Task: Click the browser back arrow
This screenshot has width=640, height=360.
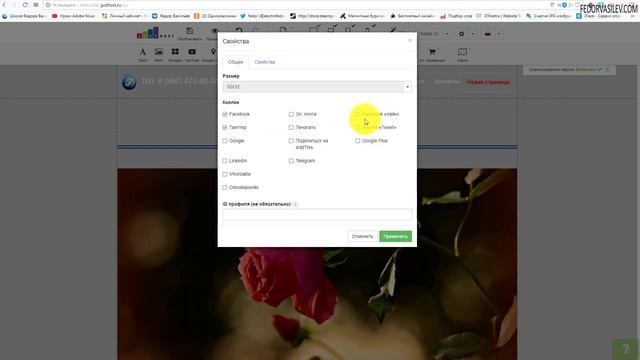Action: [4, 5]
